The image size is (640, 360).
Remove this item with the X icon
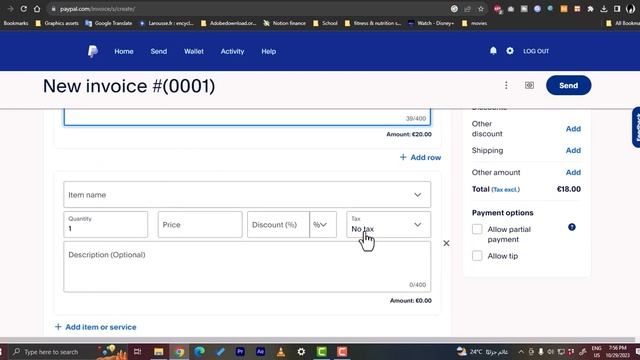(446, 243)
